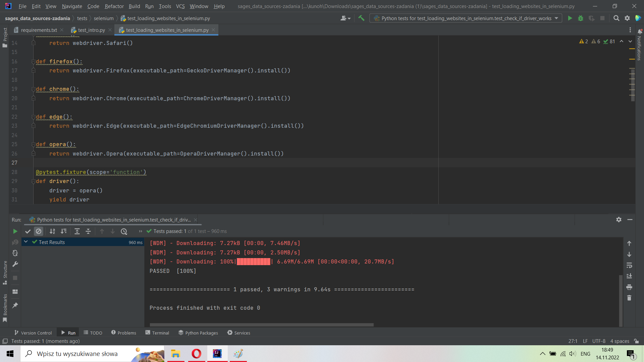Open test history clock icon
Image resolution: width=644 pixels, height=362 pixels.
click(124, 231)
